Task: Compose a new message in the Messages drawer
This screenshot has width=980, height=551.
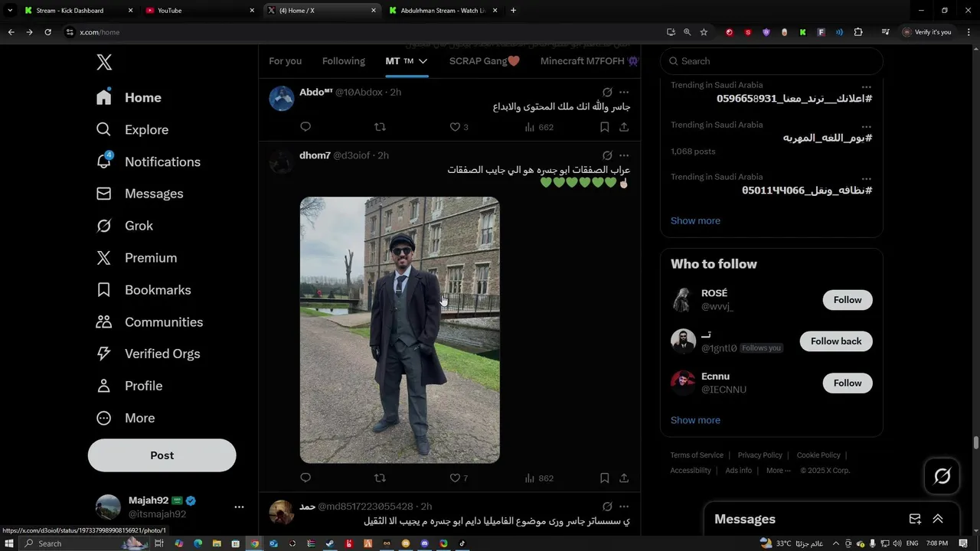Action: click(915, 519)
